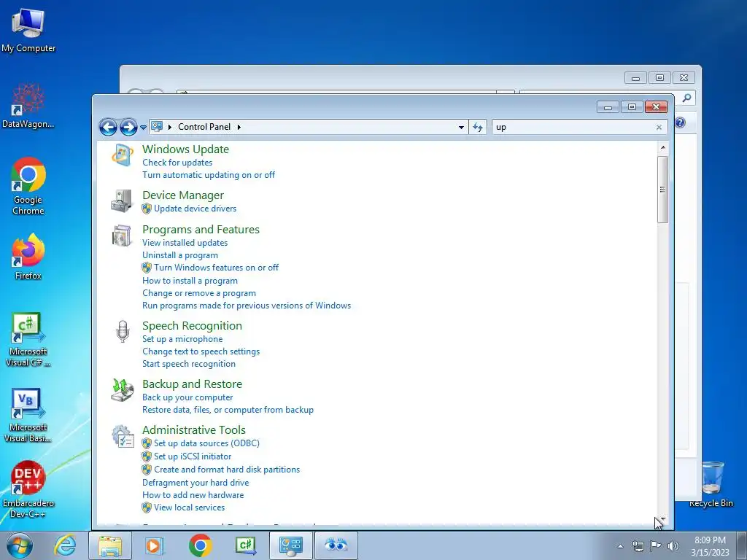Expand the breadcrumb arrow before Control Panel
Viewport: 747px width, 560px height.
click(170, 127)
